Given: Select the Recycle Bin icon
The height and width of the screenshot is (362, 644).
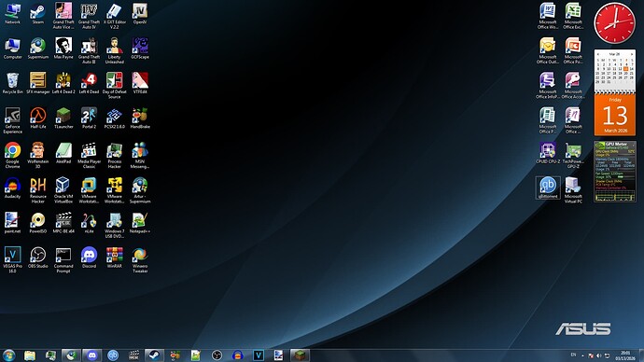Looking at the screenshot, I should click(12, 83).
